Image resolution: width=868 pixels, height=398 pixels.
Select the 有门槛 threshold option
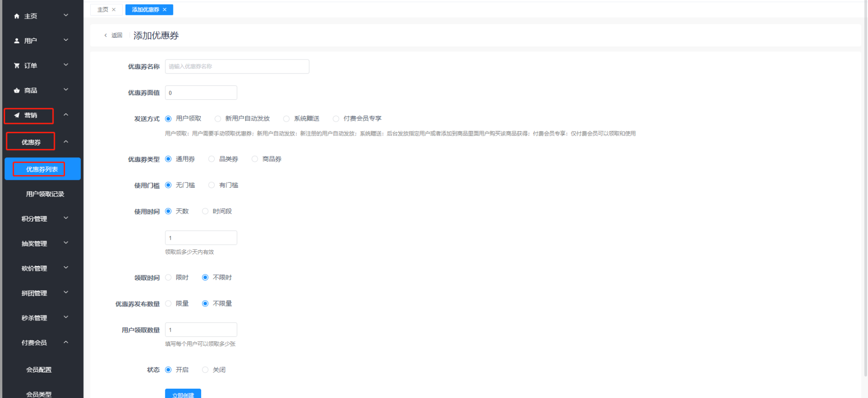[x=212, y=185]
